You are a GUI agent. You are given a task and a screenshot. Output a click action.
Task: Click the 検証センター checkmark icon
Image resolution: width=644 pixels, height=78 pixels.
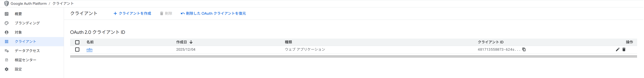tap(7, 60)
